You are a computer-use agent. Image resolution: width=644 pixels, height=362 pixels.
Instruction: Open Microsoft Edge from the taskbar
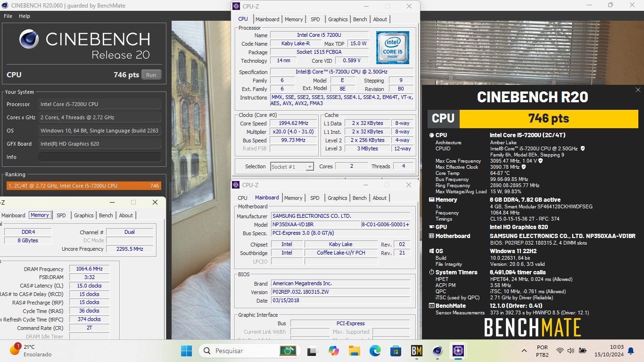click(375, 351)
